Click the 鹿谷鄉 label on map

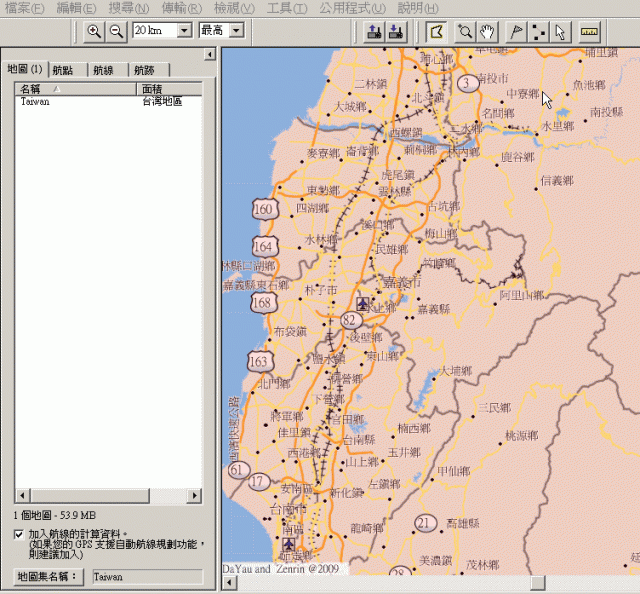pos(518,157)
